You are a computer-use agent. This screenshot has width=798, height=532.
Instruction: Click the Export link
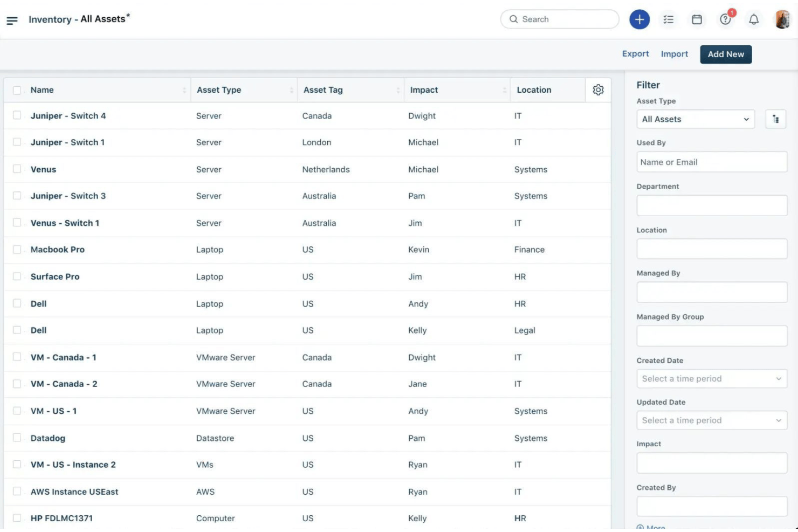(635, 54)
